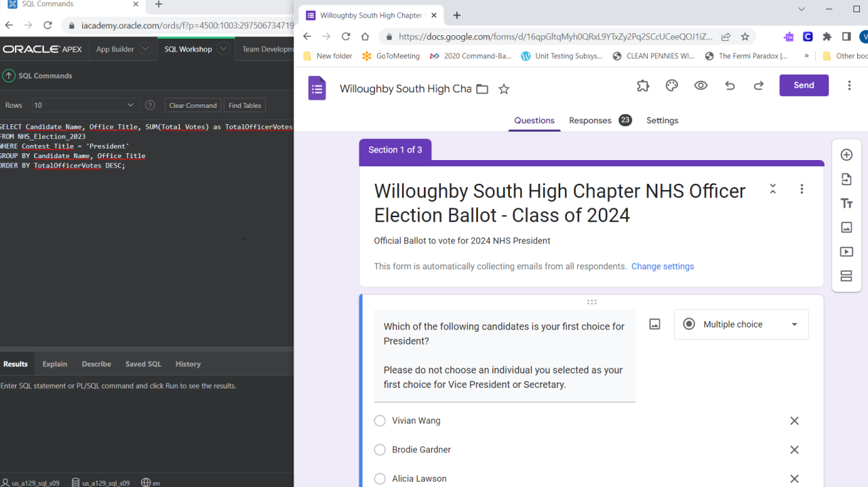Follow the Change settings link

pos(663,267)
